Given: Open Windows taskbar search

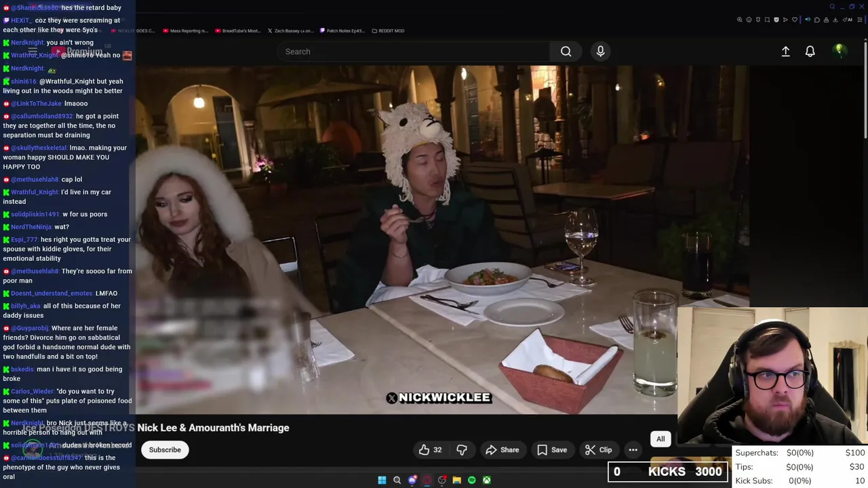Looking at the screenshot, I should tap(397, 480).
